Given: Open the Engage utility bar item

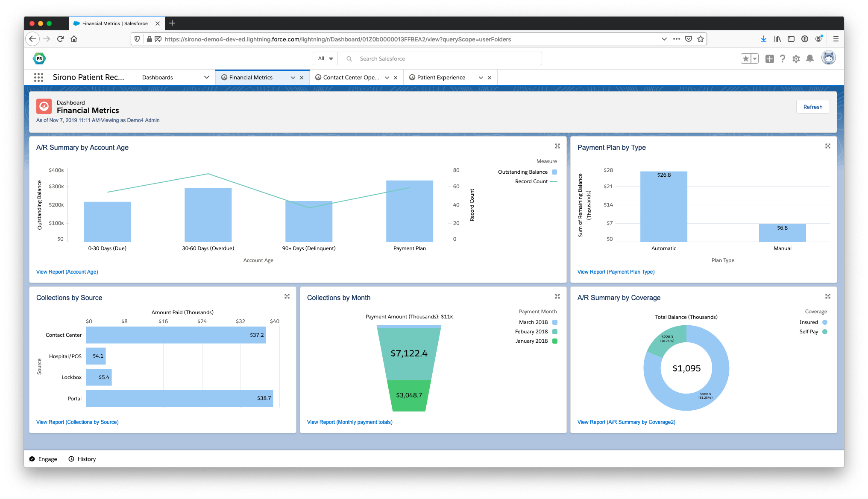Looking at the screenshot, I should [43, 459].
